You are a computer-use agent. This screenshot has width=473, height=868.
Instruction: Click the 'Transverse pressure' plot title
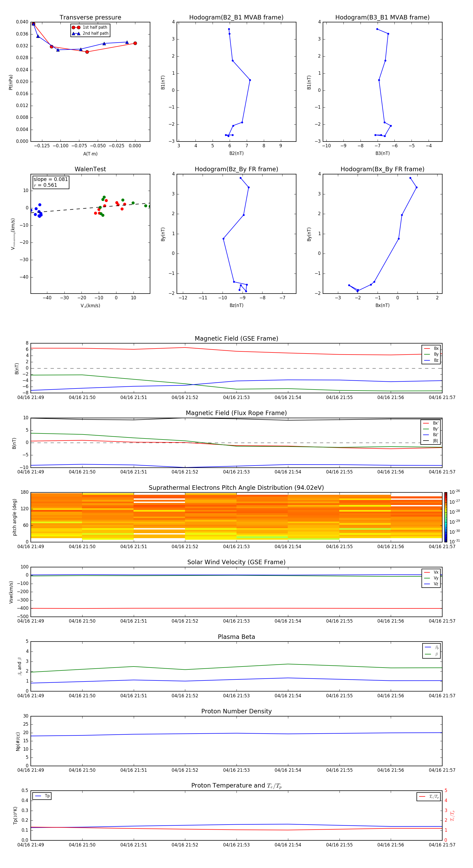90,18
